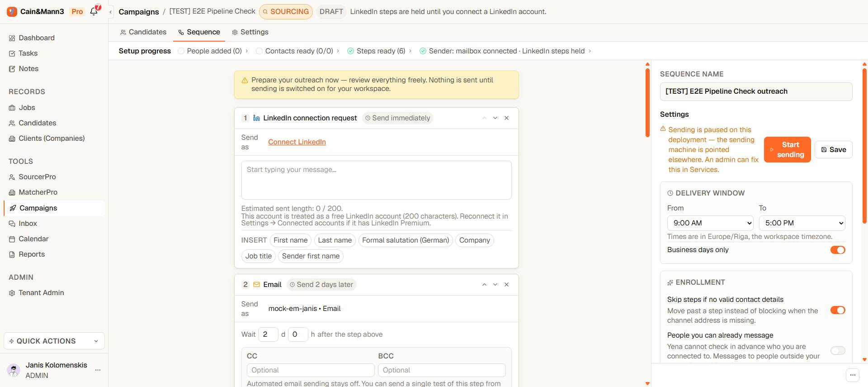
Task: Insert the Formal salutation (German) variable
Action: tap(406, 240)
